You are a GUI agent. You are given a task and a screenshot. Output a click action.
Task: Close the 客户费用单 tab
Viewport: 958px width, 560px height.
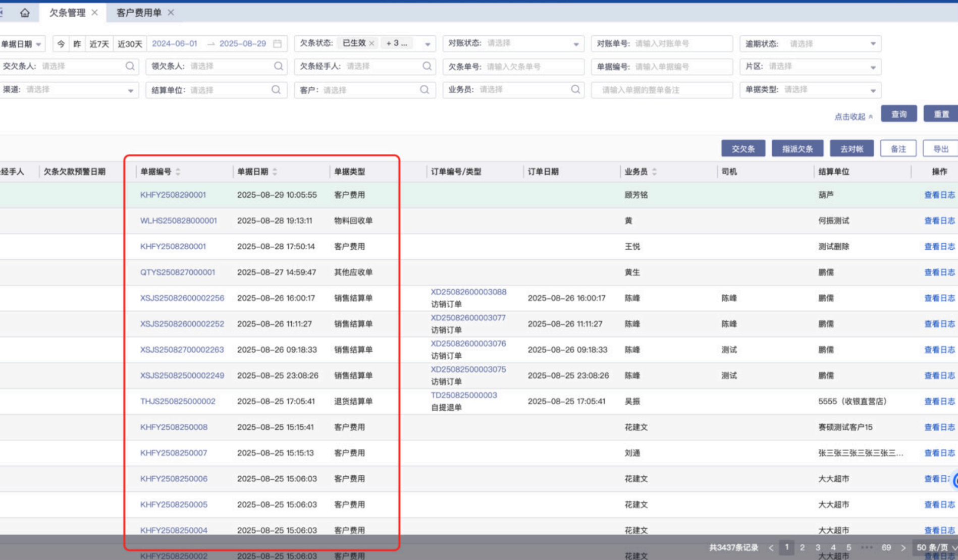[171, 13]
